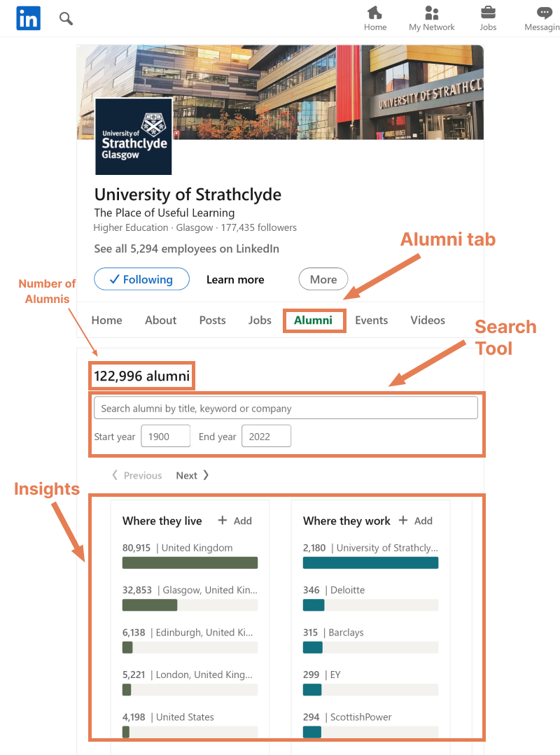Click the Learn more link
This screenshot has width=560, height=755.
tap(235, 279)
